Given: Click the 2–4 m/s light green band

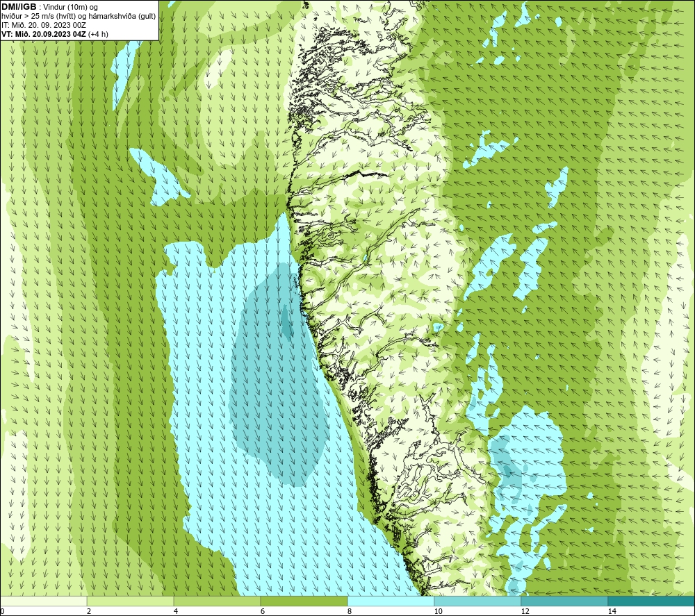Looking at the screenshot, I should pos(131,601).
